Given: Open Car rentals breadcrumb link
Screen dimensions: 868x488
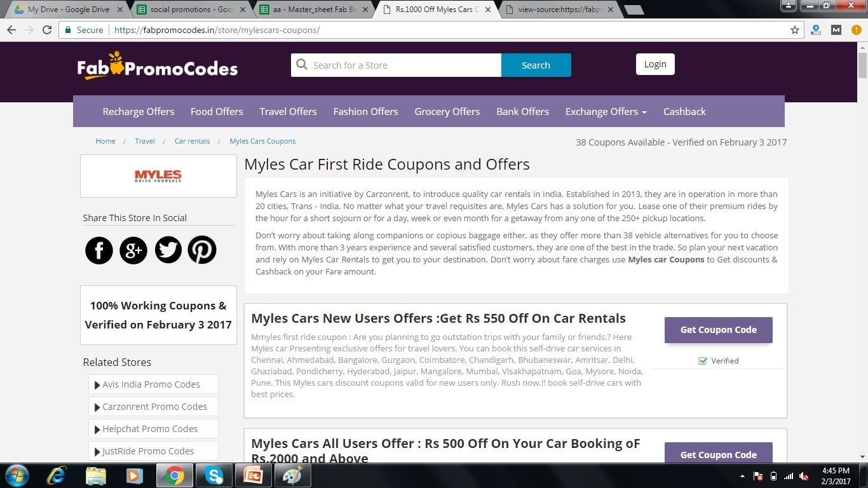Looking at the screenshot, I should point(192,141).
